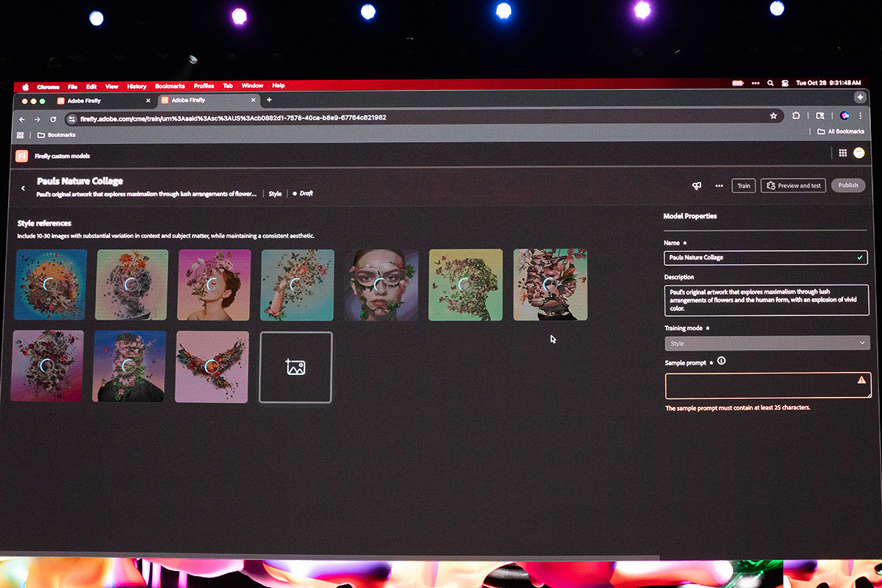The image size is (882, 588).
Task: Open the bookmarks bar apps grid icon
Action: tap(21, 135)
